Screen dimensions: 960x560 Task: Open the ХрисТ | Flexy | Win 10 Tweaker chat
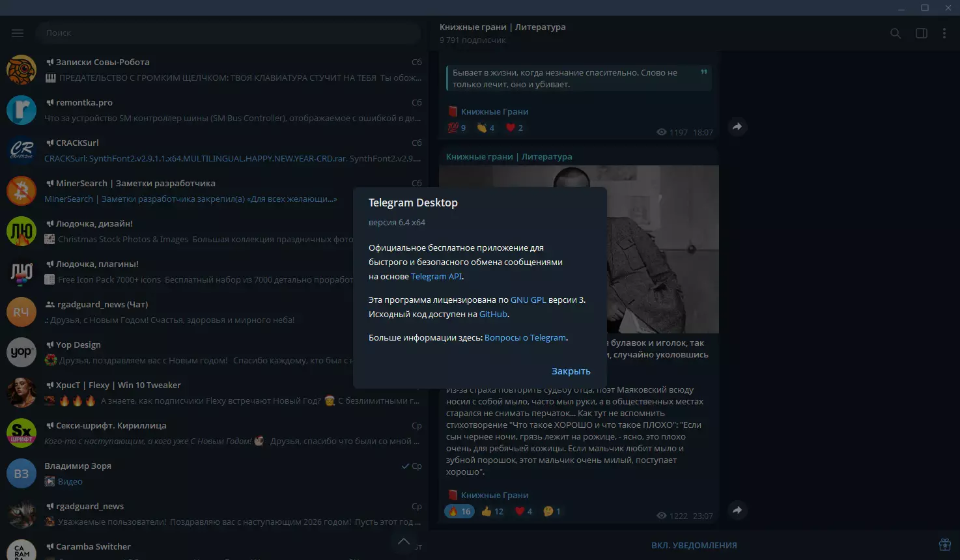coord(214,393)
